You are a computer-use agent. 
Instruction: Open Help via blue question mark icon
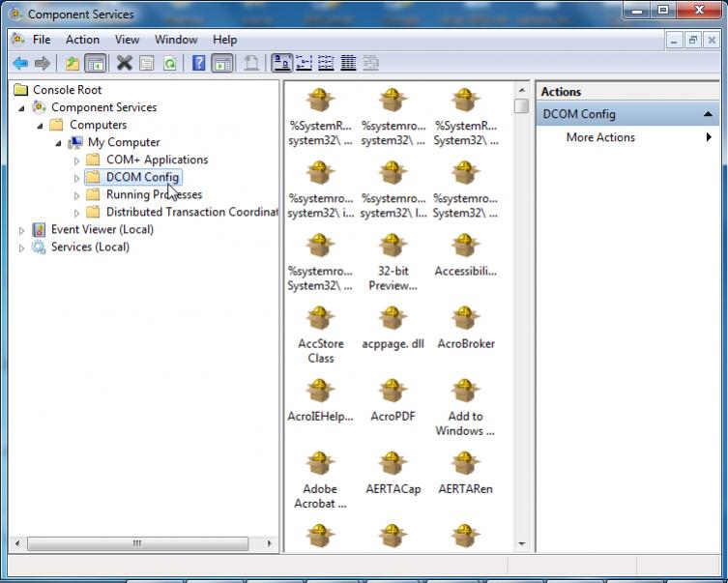tap(198, 64)
